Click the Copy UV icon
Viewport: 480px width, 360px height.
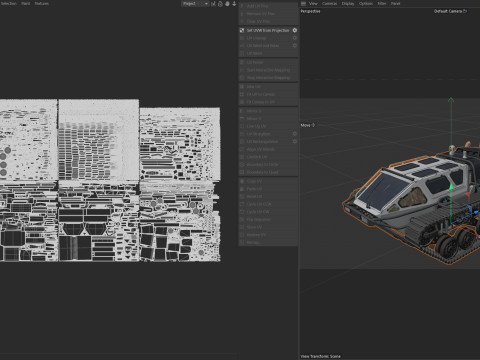pos(242,181)
